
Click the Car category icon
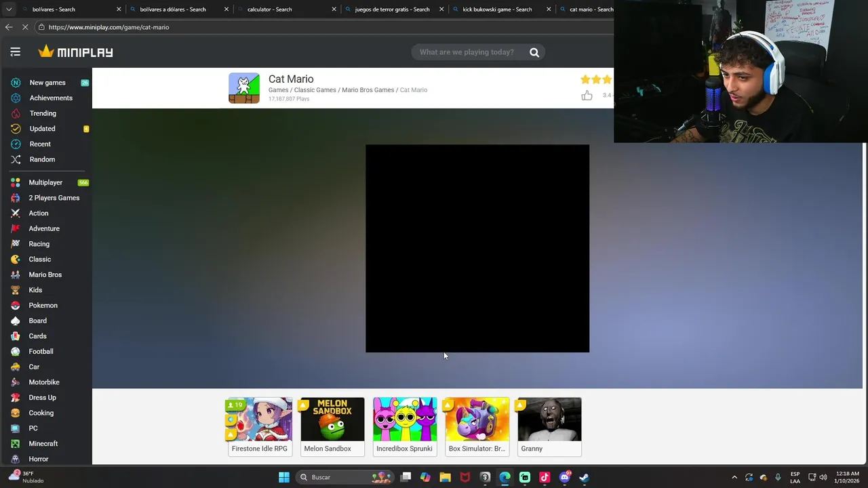coord(16,367)
